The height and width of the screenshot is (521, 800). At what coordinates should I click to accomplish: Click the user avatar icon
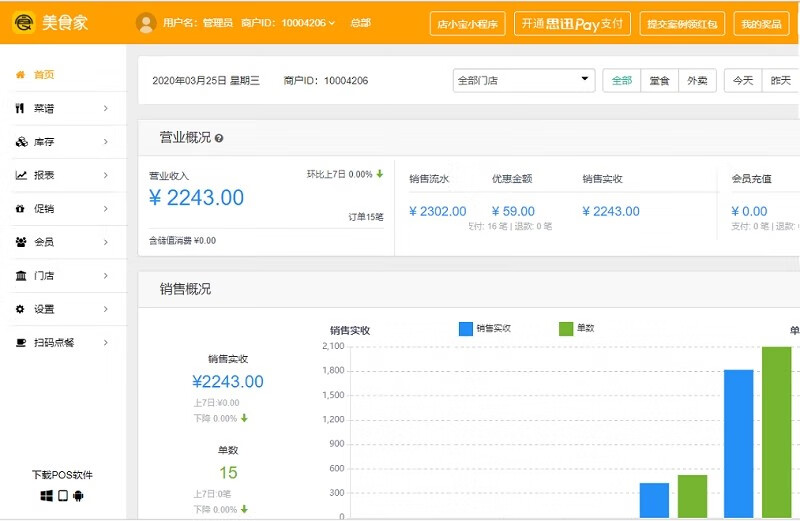(146, 23)
